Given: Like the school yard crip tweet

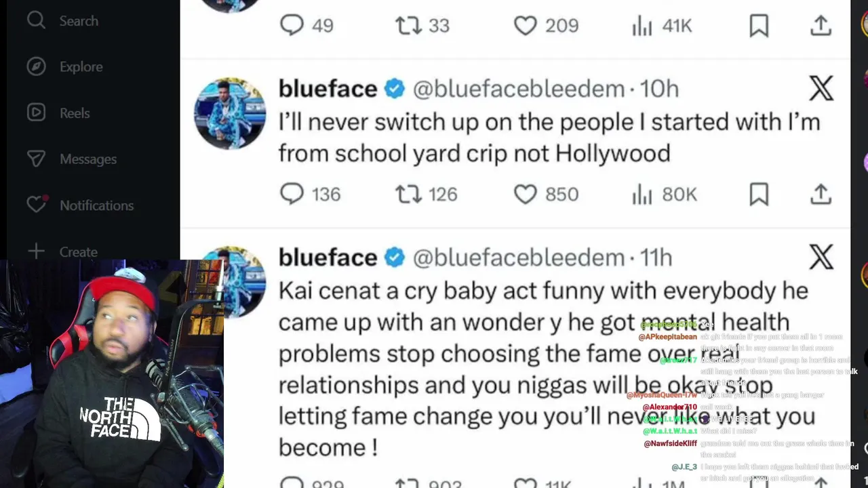Looking at the screenshot, I should 525,195.
